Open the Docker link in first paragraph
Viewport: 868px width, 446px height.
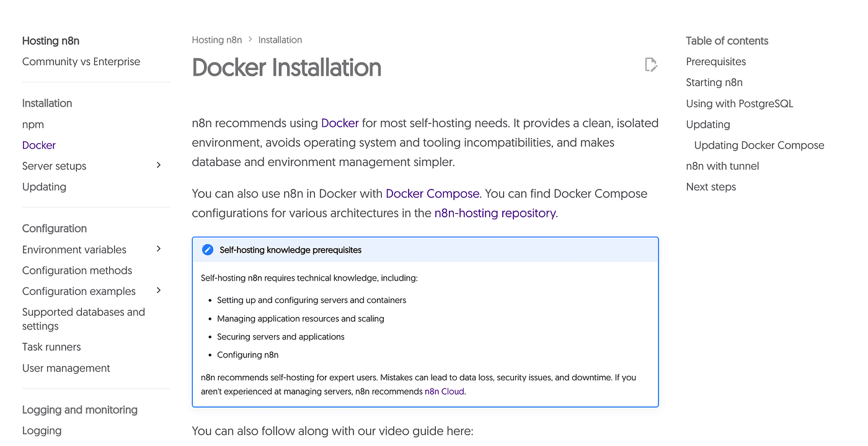340,123
